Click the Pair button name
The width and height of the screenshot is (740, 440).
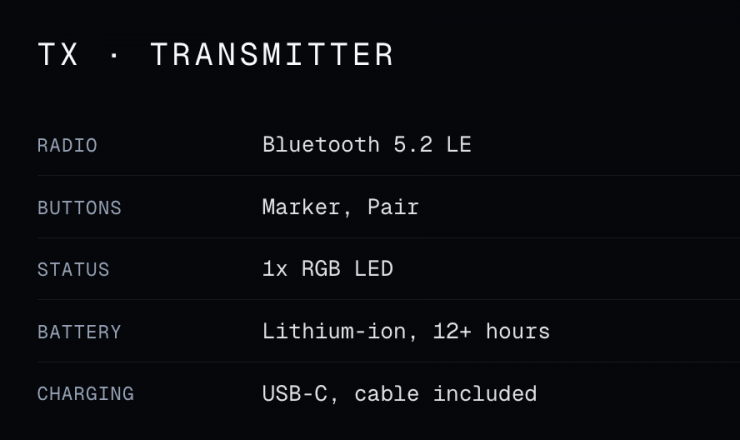click(393, 207)
